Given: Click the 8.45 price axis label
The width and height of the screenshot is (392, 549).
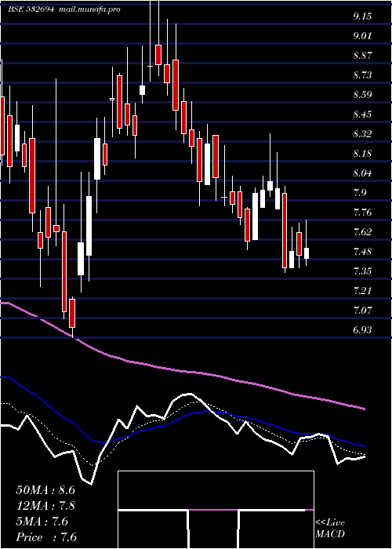Looking at the screenshot, I should tap(361, 115).
